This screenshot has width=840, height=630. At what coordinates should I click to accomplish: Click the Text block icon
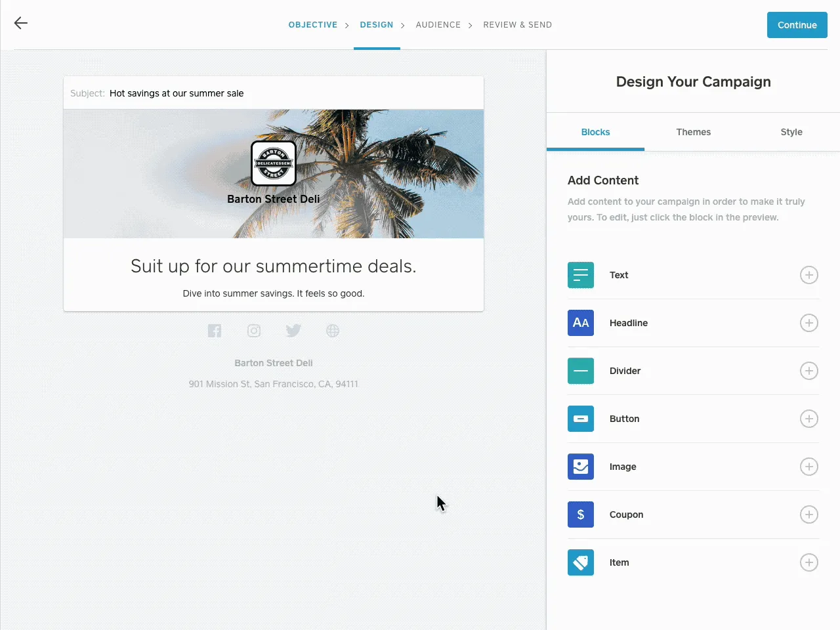coord(581,275)
